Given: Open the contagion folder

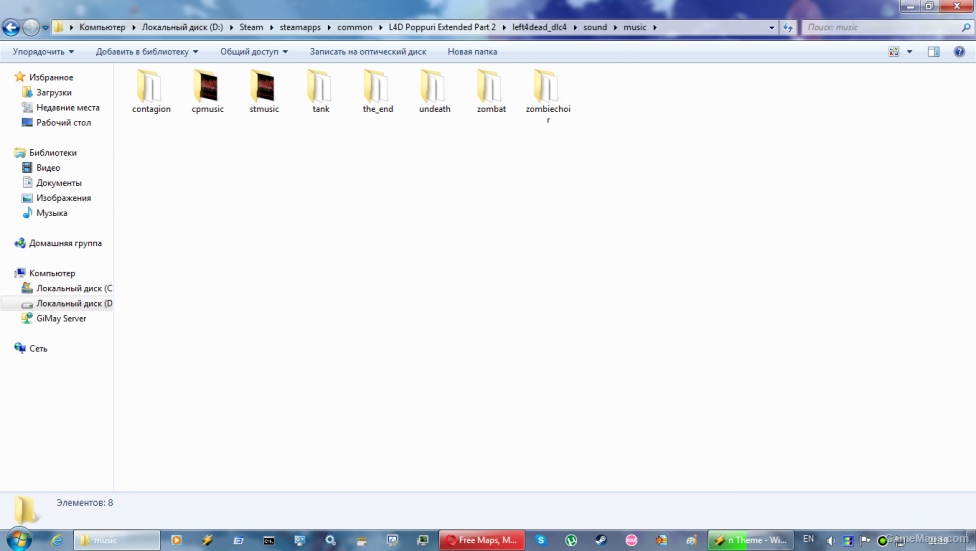Looking at the screenshot, I should point(151,92).
